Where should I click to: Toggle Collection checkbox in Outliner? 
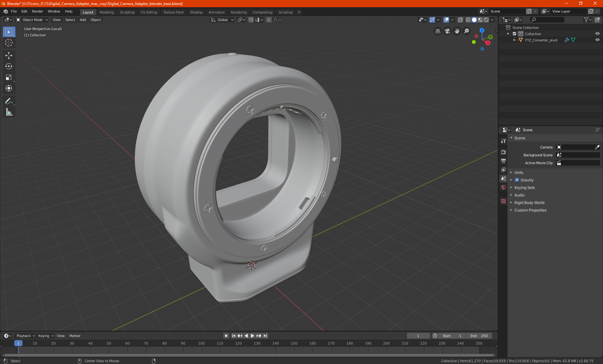pyautogui.click(x=514, y=34)
